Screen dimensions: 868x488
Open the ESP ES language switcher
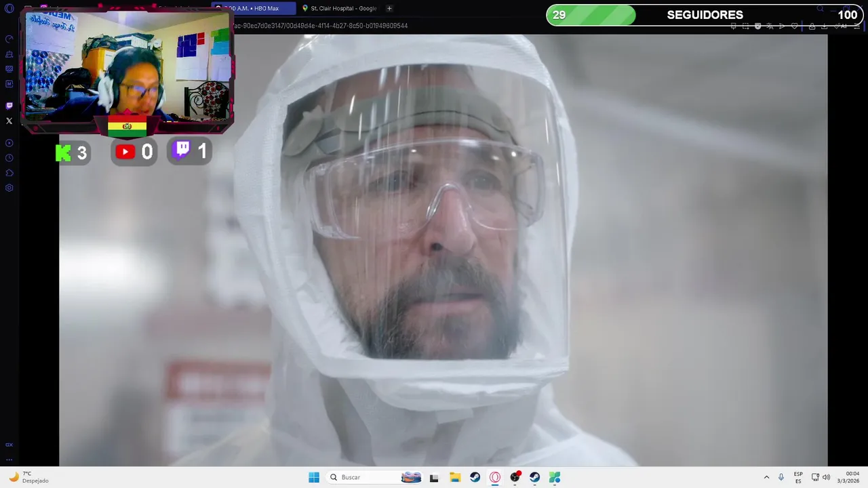(798, 477)
